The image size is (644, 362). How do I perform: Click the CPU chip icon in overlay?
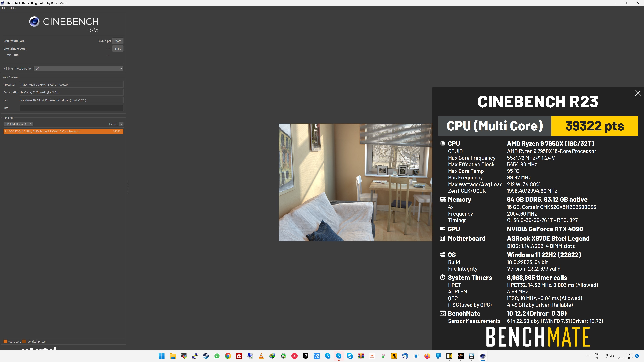click(x=442, y=143)
